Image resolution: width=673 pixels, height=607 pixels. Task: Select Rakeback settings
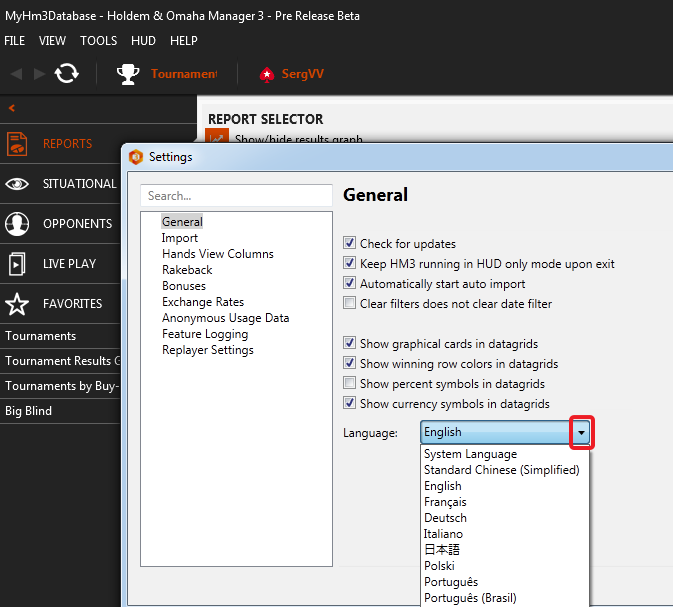click(x=187, y=270)
